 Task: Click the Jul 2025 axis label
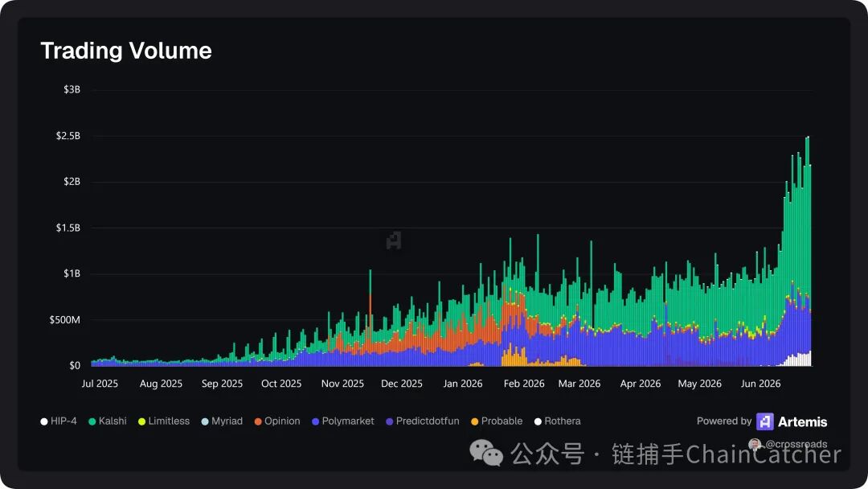coord(100,384)
